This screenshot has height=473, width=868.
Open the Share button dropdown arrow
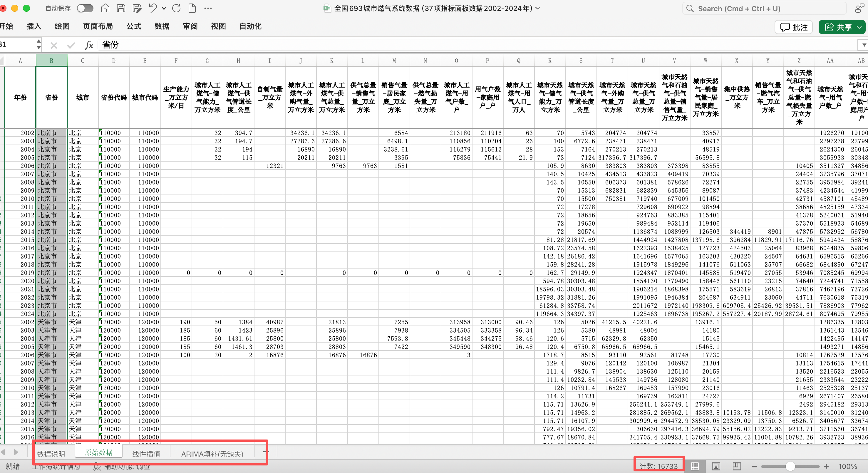859,27
